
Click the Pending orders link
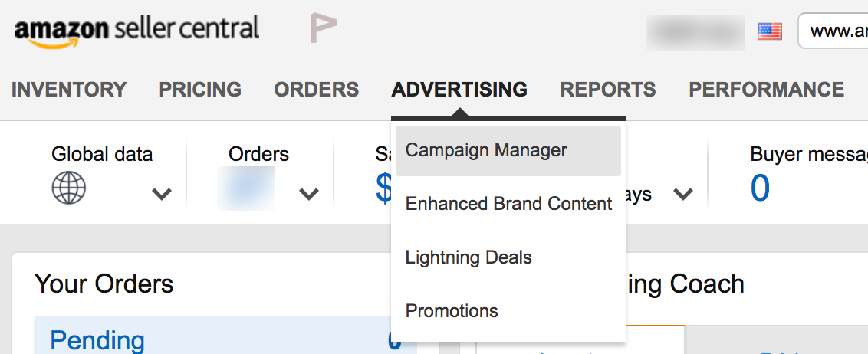click(97, 341)
